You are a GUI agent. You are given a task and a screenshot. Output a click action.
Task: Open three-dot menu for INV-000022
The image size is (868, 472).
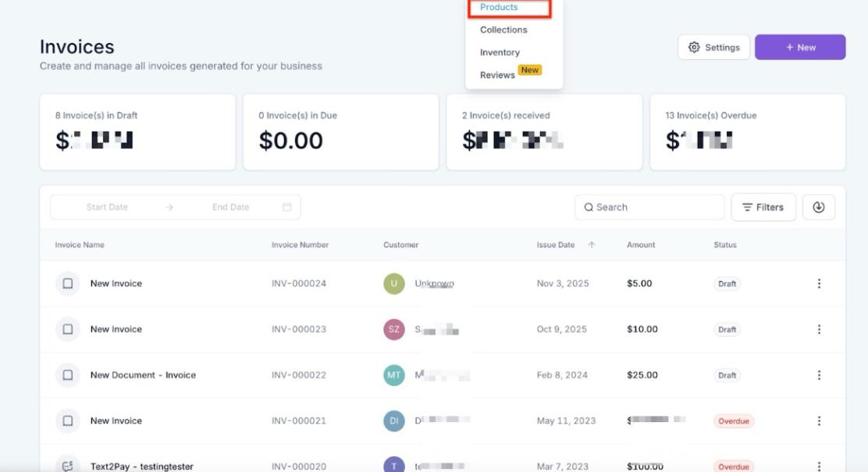click(819, 375)
